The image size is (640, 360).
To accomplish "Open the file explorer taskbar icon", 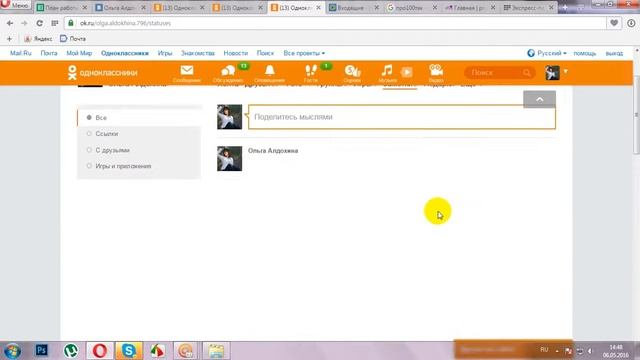I will [216, 351].
